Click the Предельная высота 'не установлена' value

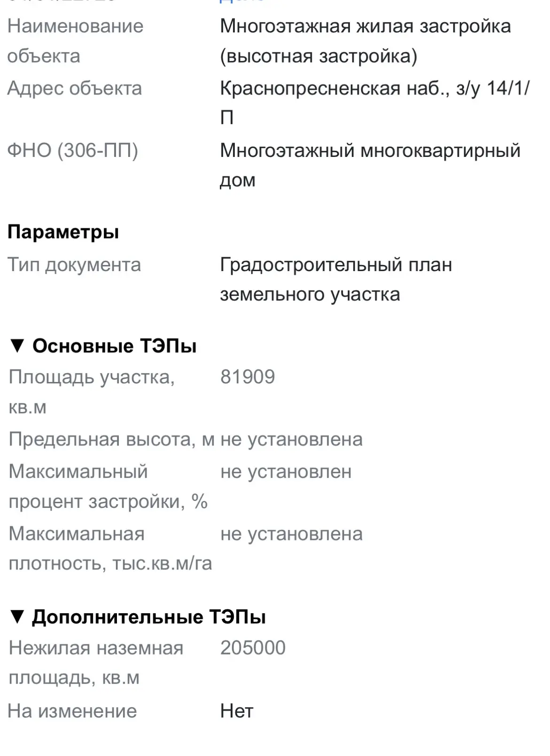[x=291, y=440]
